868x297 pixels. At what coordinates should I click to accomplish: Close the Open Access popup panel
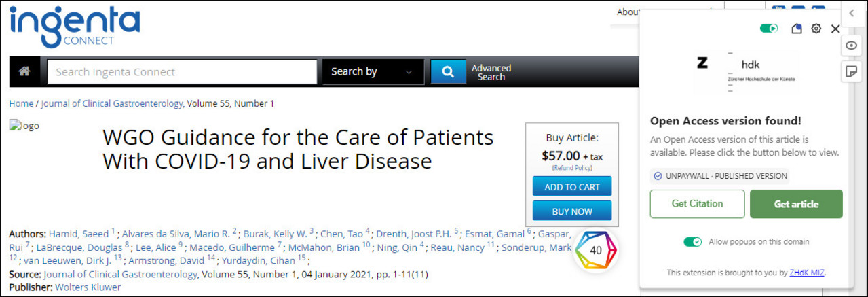click(x=835, y=29)
